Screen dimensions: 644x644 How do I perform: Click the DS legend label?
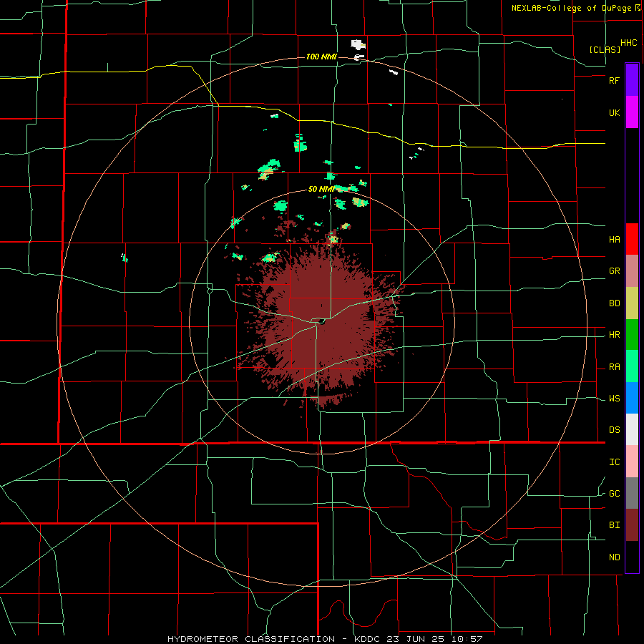click(614, 430)
